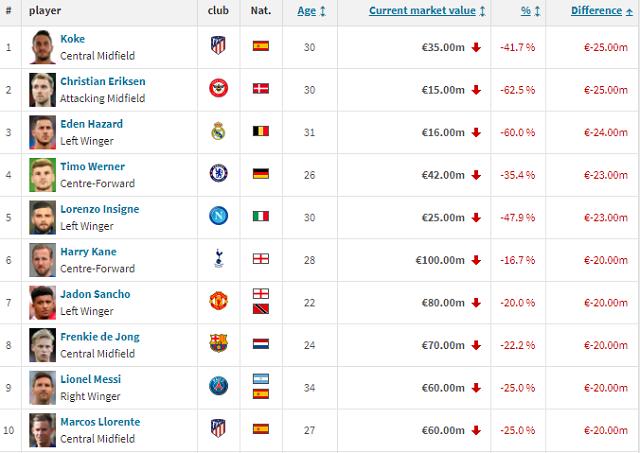Image resolution: width=640 pixels, height=453 pixels.
Task: Click the Denmark flag in Eriksen's row
Action: coord(261,89)
